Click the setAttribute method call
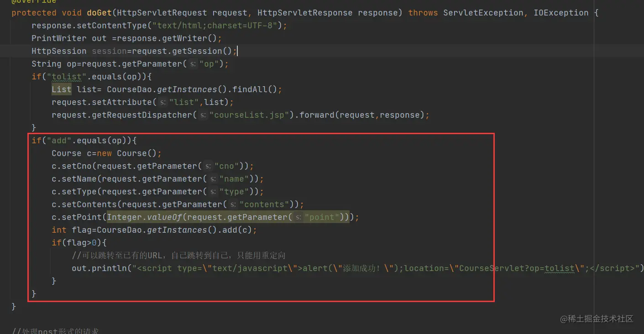The image size is (644, 334). pos(122,102)
